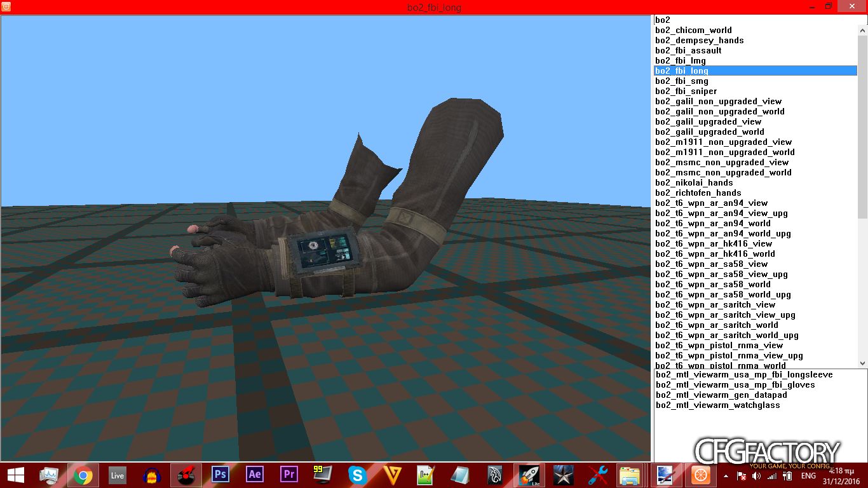
Task: Choose bo2_galil_upgraded_view
Action: pos(756,122)
